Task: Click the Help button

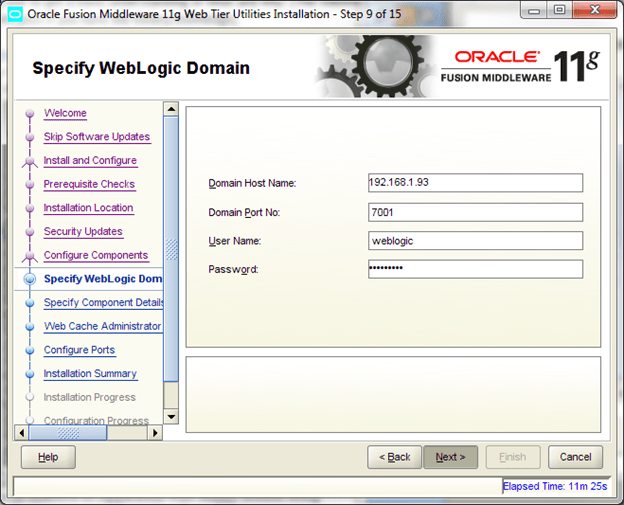Action: point(48,457)
